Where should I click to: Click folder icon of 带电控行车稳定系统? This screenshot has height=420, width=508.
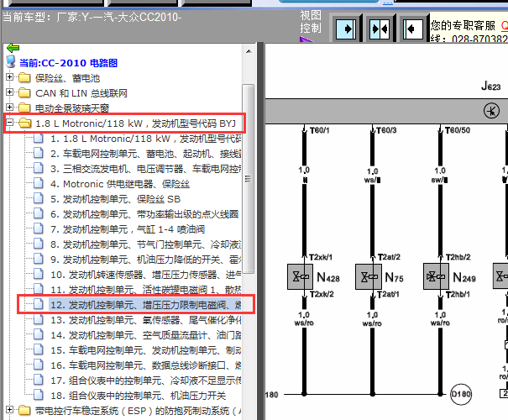click(24, 410)
